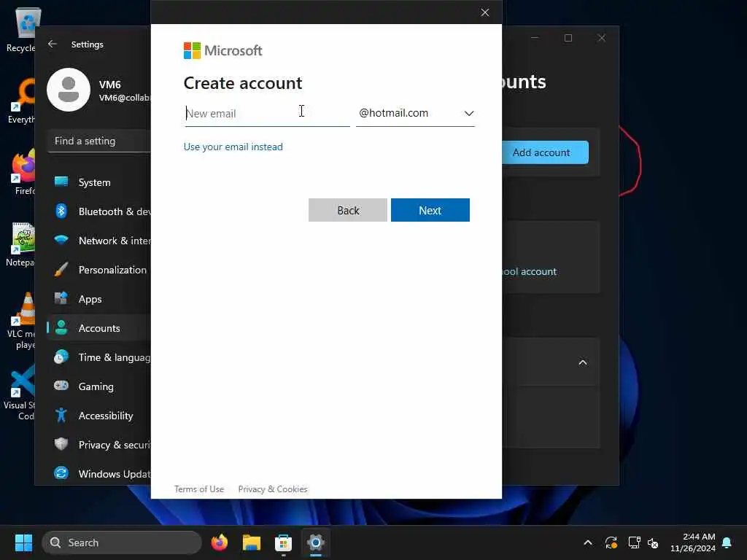
Task: Click Add account button in Settings
Action: 545,152
